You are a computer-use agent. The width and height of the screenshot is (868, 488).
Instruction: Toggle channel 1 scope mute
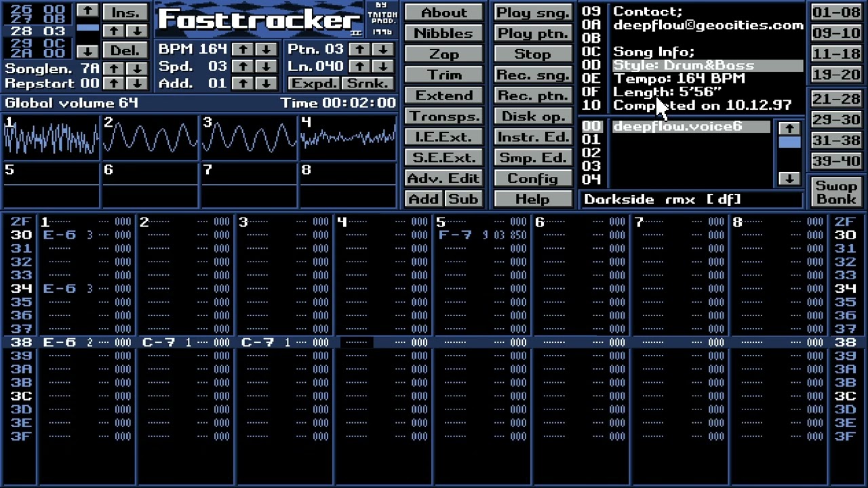pyautogui.click(x=51, y=138)
